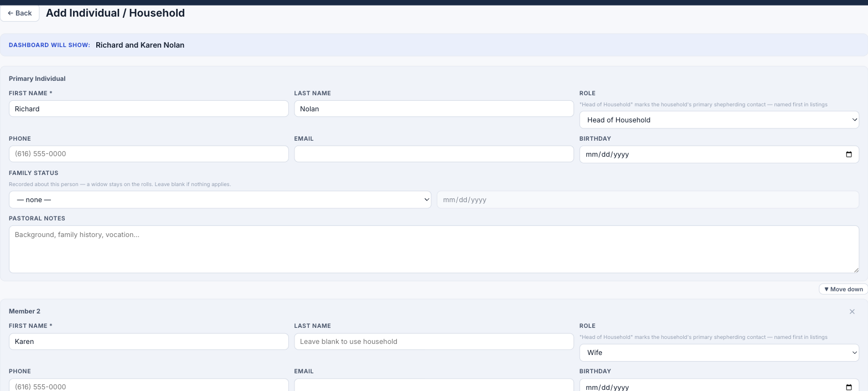868x391 pixels.
Task: Go back using the Back arrow button
Action: click(x=20, y=13)
